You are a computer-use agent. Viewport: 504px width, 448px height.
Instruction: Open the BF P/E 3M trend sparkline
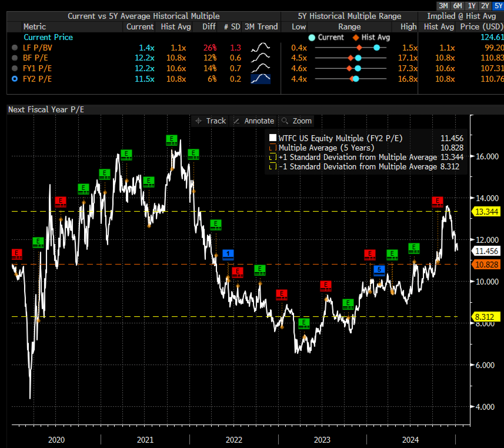261,58
